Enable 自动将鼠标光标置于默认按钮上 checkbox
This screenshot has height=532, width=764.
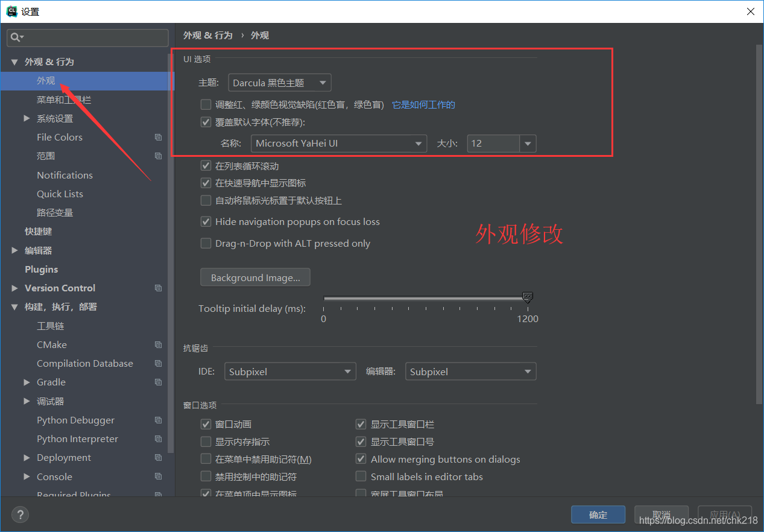(206, 200)
